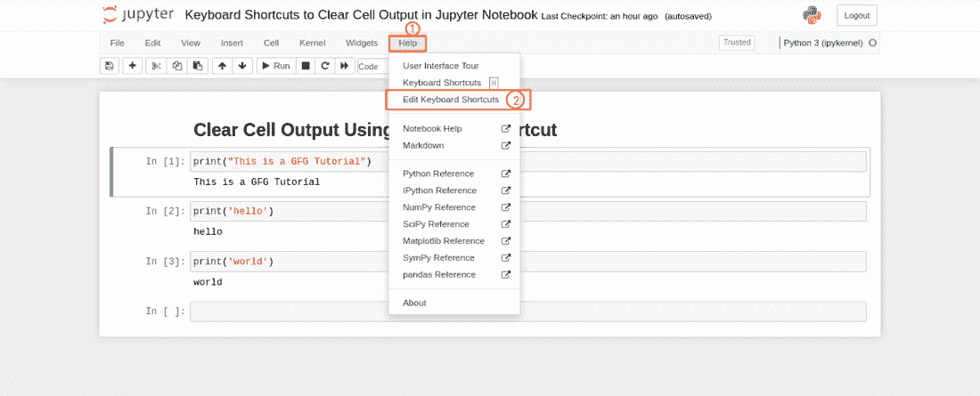The width and height of the screenshot is (980, 396).
Task: Click the Jupyter logo
Action: point(138,15)
